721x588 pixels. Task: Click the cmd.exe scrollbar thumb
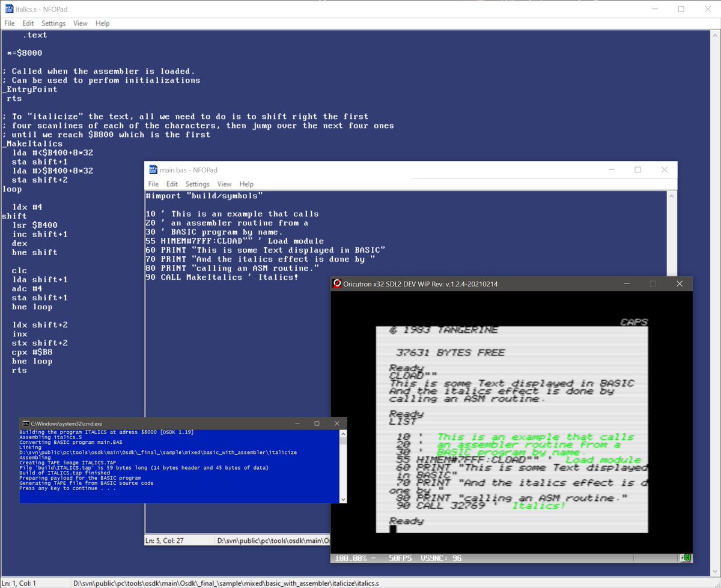[x=343, y=440]
